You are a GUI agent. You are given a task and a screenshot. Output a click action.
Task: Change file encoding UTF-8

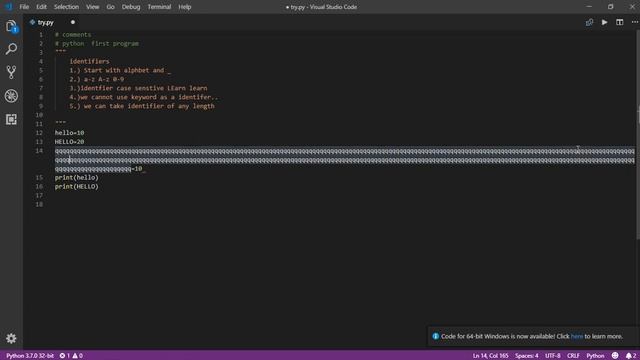coord(553,356)
